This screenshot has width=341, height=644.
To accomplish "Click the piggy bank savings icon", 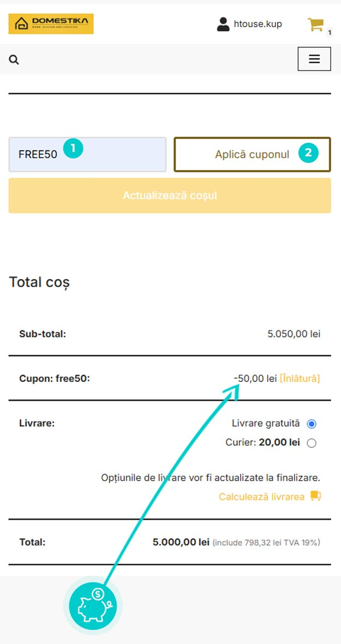I will pos(93,606).
